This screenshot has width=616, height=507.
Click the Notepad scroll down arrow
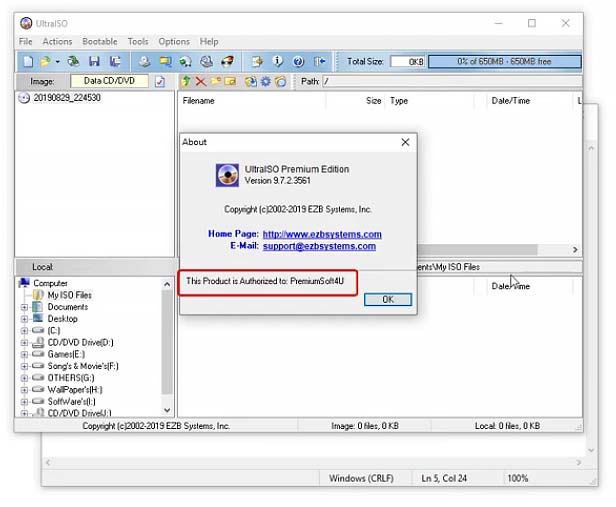coord(591,450)
